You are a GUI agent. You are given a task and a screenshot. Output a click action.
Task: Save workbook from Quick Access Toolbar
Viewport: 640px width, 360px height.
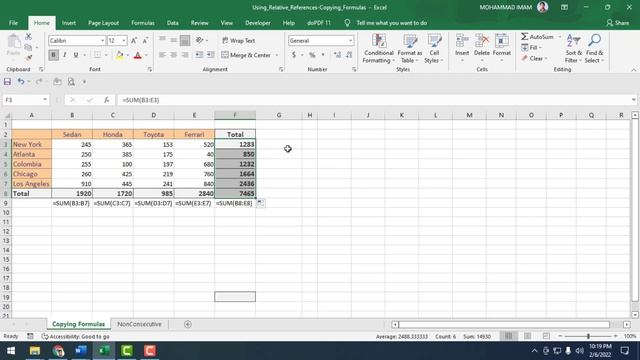pyautogui.click(x=7, y=82)
